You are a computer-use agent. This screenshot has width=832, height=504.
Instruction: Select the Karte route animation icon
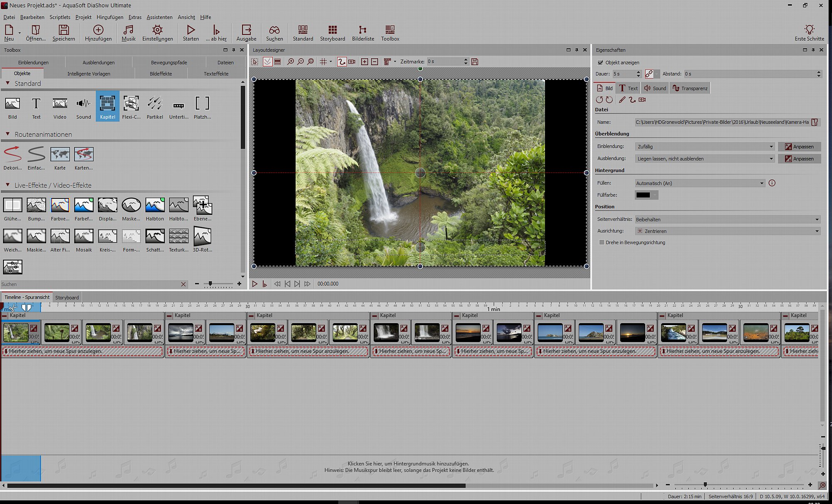coord(60,158)
